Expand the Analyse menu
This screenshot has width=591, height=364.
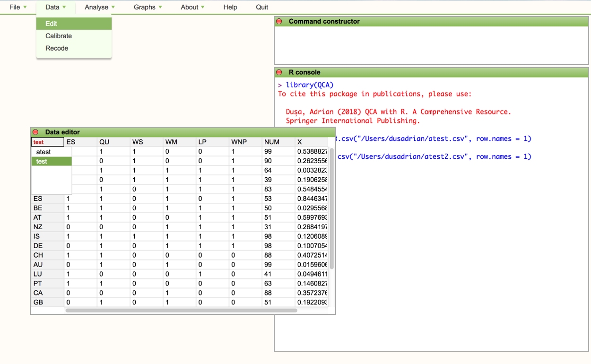click(x=100, y=7)
